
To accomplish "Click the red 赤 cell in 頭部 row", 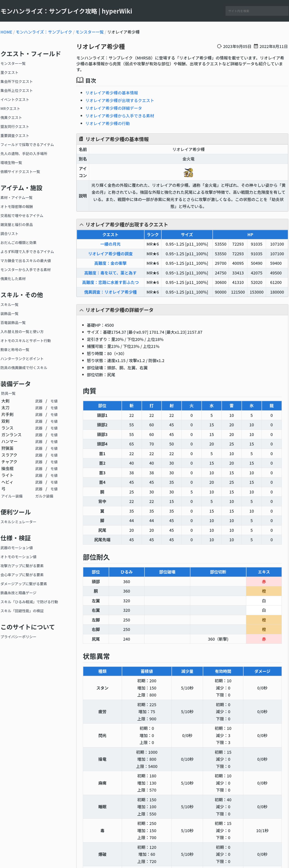I will [264, 582].
